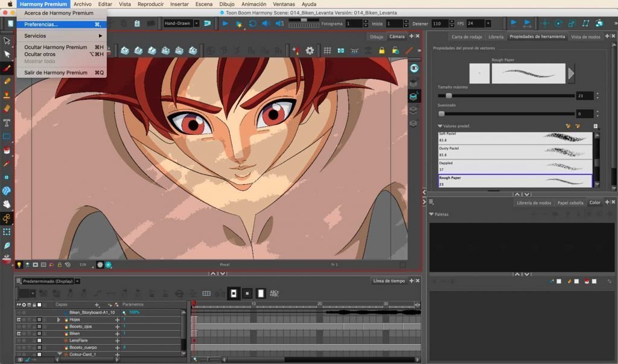Open the Dibujo menu
618x364 pixels.
point(227,4)
